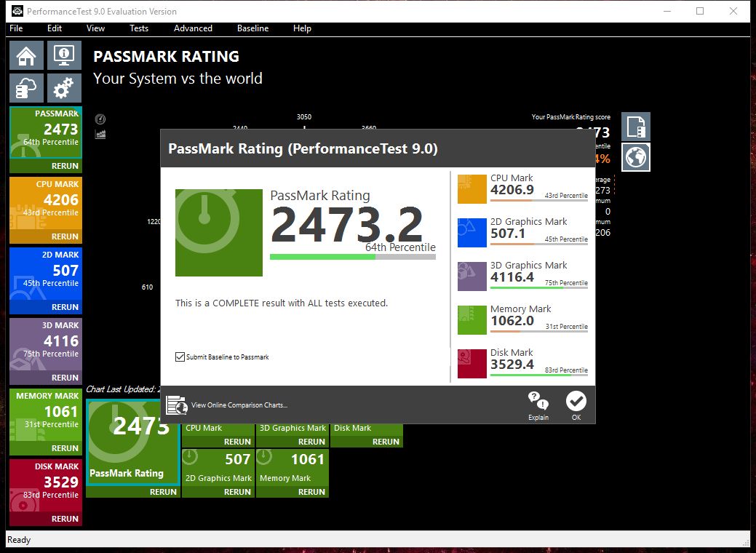
Task: Click the PerformanceTest app icon in title bar
Action: [x=17, y=11]
